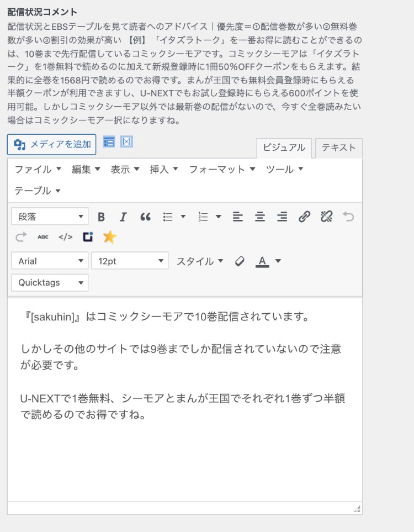
Task: Insert or edit link
Action: tap(304, 217)
